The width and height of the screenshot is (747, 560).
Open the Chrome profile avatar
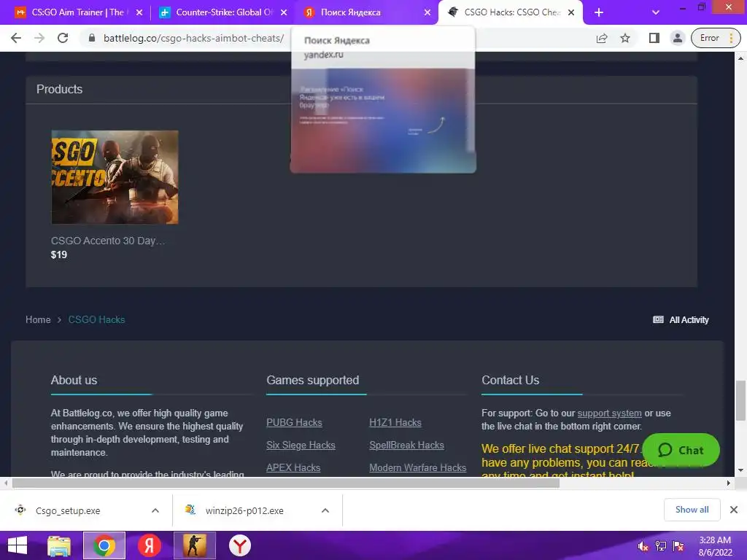pos(677,38)
